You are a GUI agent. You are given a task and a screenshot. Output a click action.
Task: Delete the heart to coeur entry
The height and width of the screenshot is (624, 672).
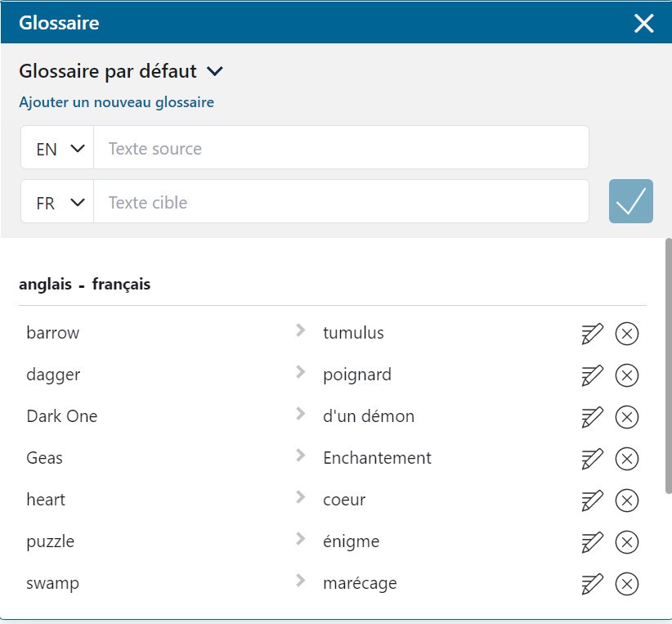point(626,500)
